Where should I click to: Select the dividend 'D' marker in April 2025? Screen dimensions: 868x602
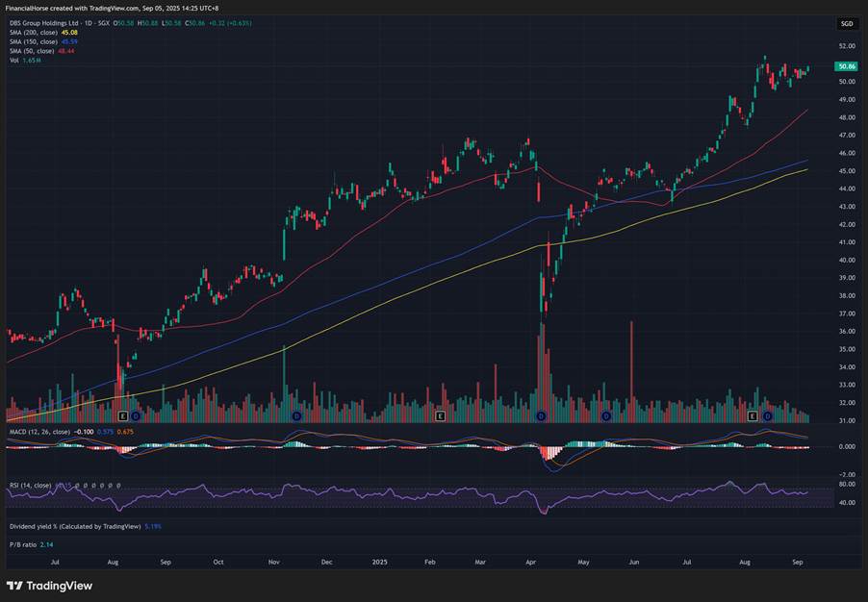click(541, 415)
